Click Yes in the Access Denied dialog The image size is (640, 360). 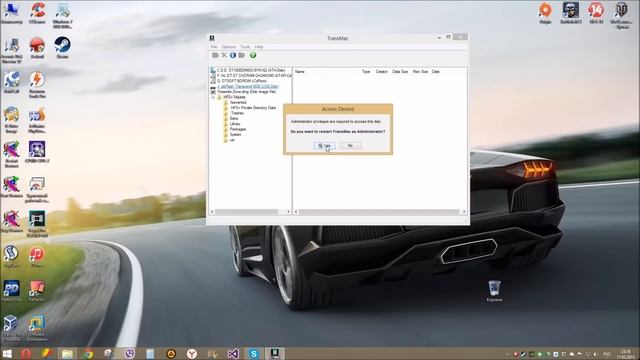[x=325, y=146]
